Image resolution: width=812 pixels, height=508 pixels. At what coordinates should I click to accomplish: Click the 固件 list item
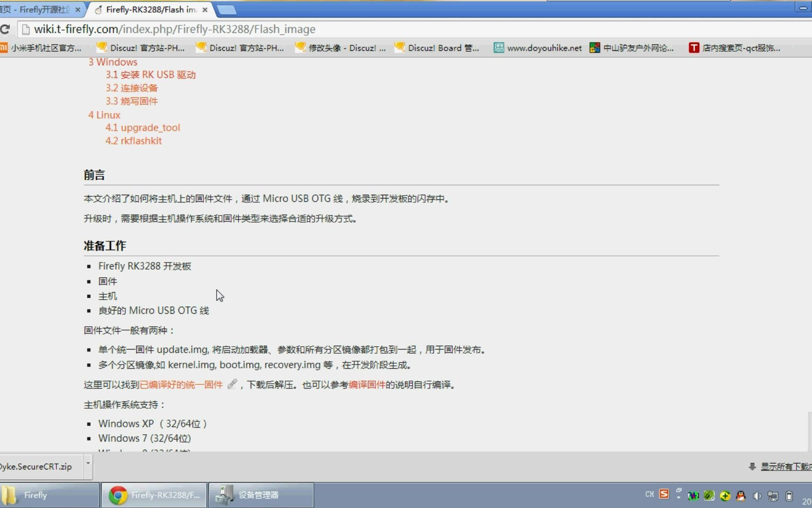click(108, 281)
